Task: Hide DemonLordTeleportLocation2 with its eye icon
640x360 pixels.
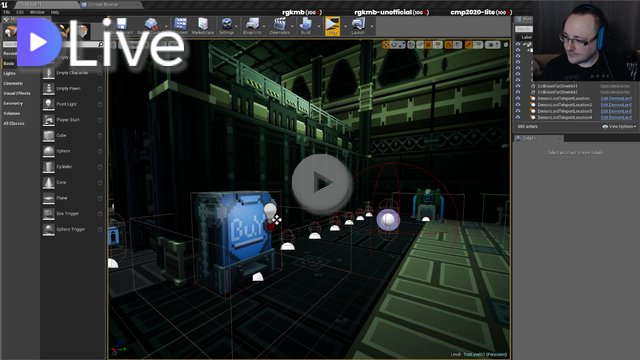Action: 518,105
